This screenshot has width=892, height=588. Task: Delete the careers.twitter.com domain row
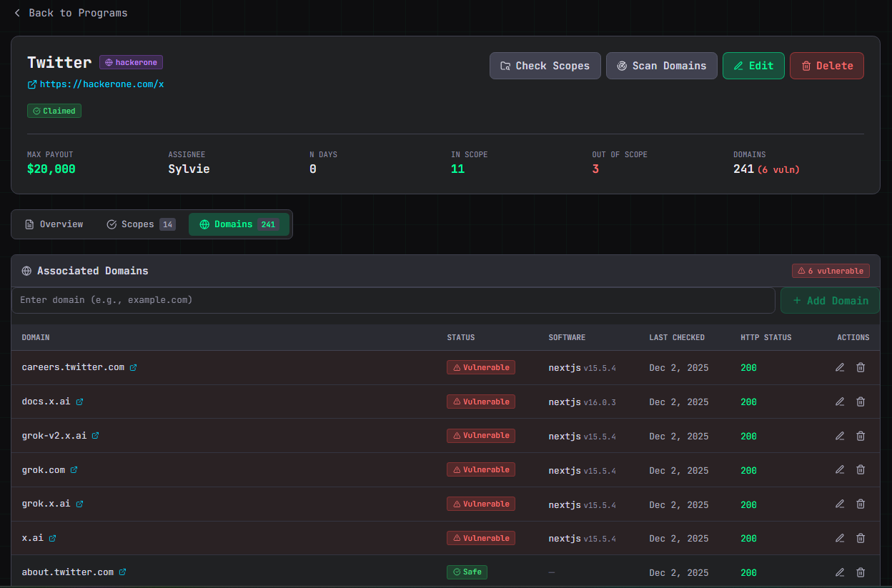tap(861, 367)
